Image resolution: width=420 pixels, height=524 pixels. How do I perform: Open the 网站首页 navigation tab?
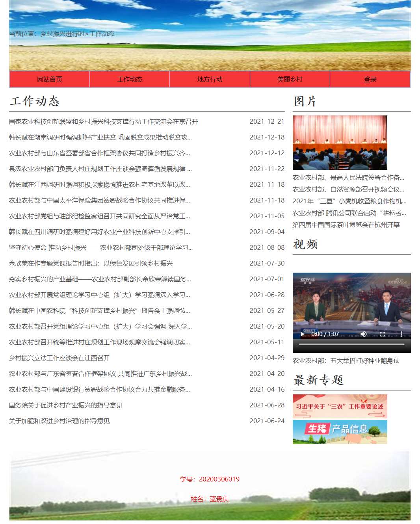click(50, 79)
